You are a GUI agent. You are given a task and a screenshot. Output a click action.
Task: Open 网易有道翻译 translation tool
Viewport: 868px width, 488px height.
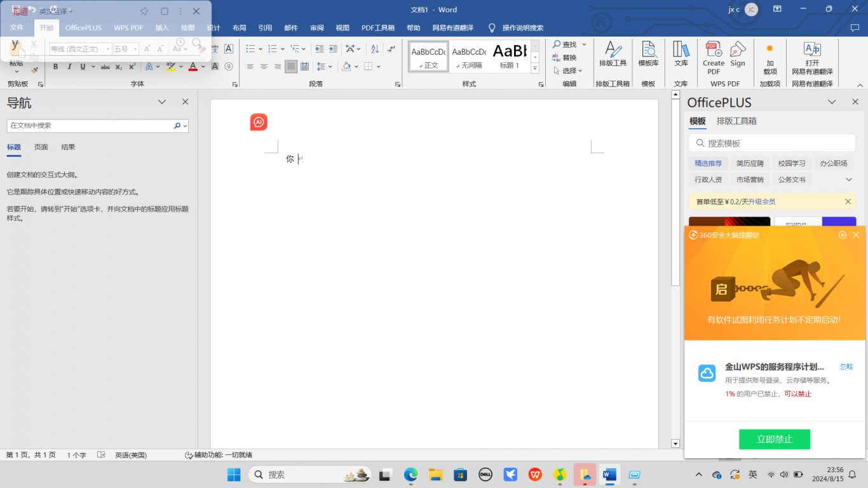pyautogui.click(x=812, y=58)
